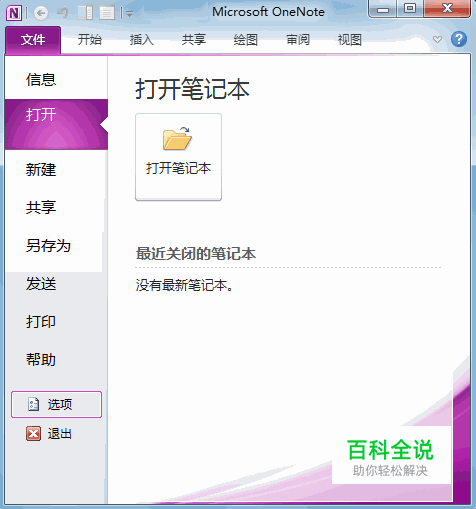Switch to Full Page View icon

[107, 13]
